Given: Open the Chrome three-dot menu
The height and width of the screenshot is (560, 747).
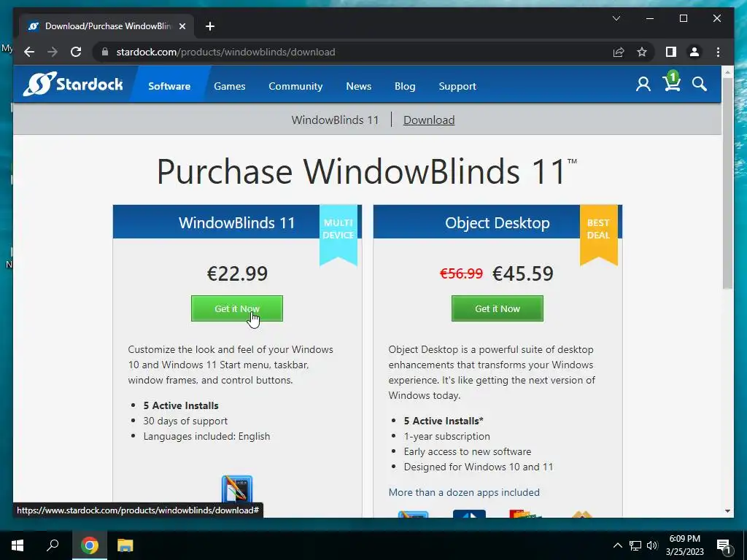Looking at the screenshot, I should click(x=718, y=52).
